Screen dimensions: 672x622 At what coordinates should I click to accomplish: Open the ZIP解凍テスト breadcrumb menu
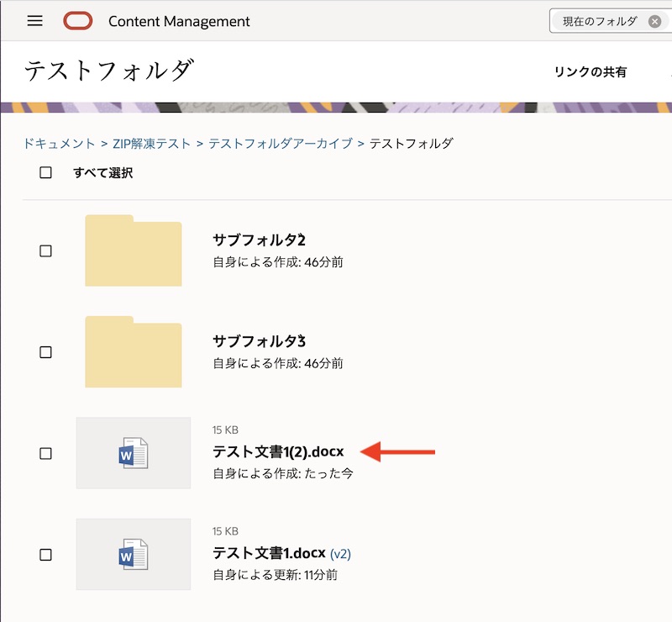pos(150,143)
